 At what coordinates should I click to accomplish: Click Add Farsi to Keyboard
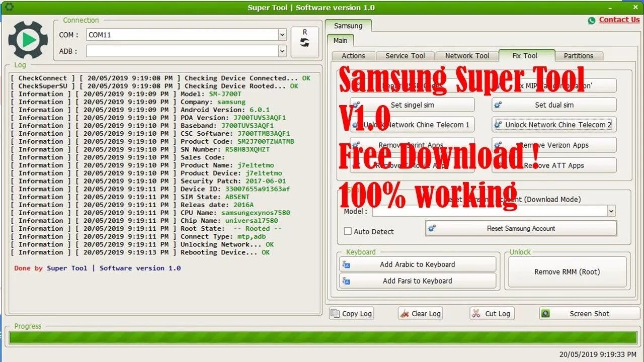(418, 281)
